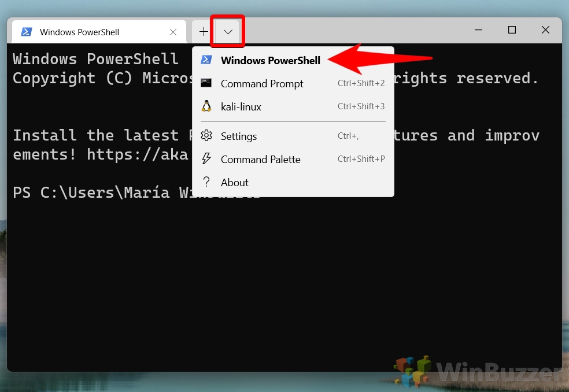Launch the kali-linux profile
569x392 pixels.
pyautogui.click(x=293, y=107)
